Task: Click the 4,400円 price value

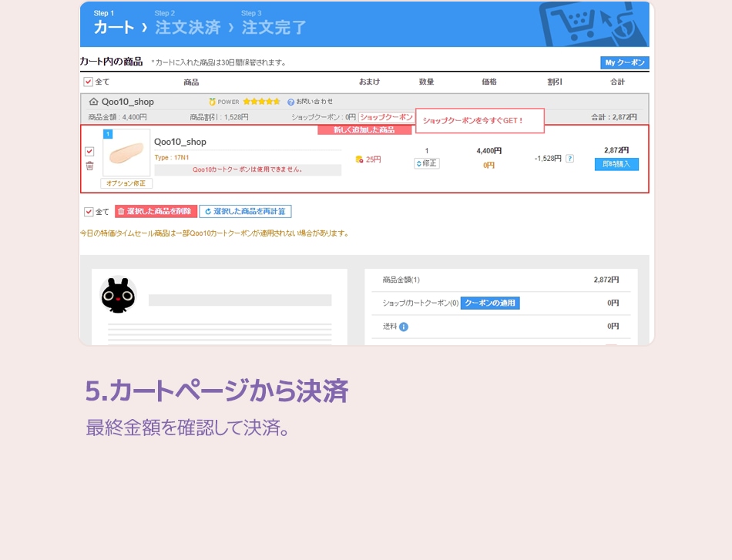Action: pos(489,151)
